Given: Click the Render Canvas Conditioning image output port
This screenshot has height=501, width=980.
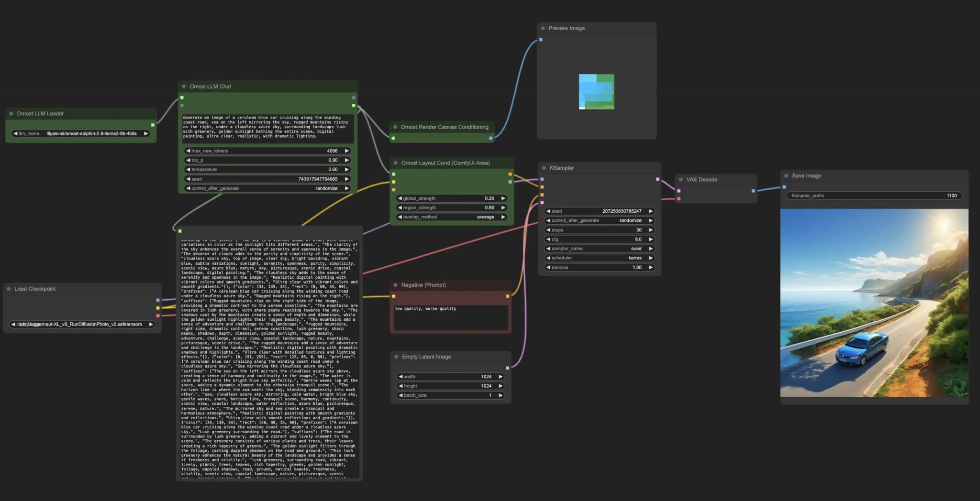Looking at the screenshot, I should 490,138.
